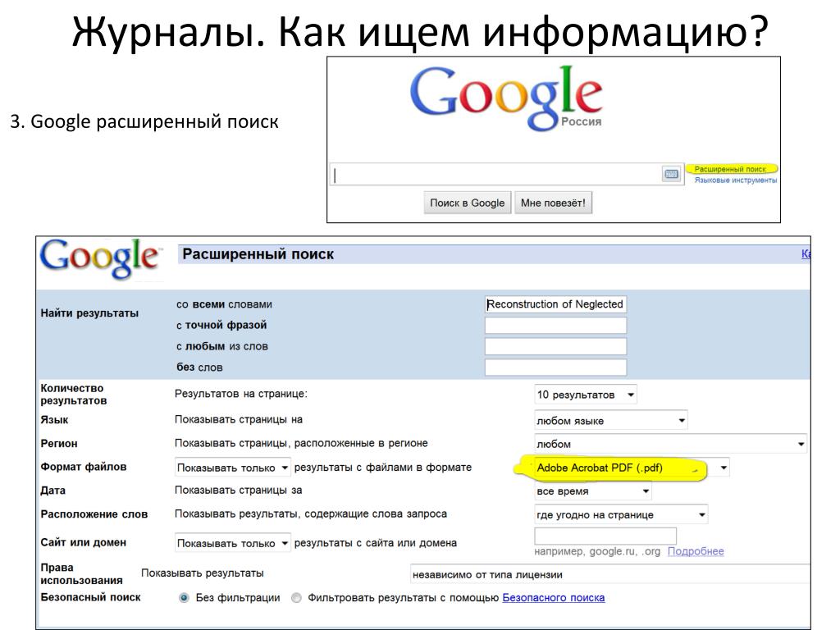Click the 'Поиск в Google' button
Screen dimensions: 840x630
coord(467,203)
